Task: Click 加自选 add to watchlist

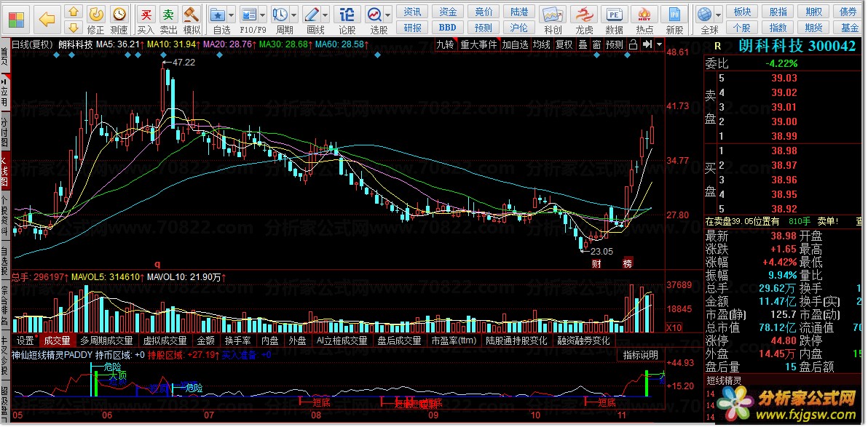Action: pyautogui.click(x=516, y=44)
